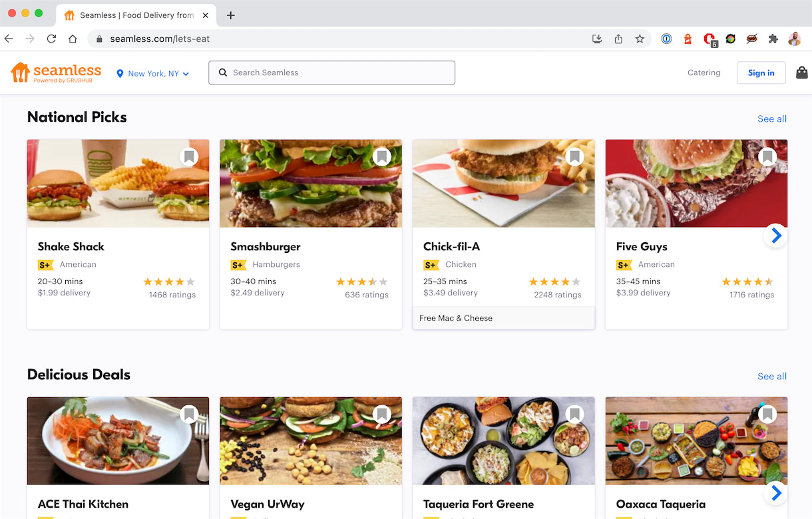Image resolution: width=812 pixels, height=519 pixels.
Task: Click the Smashburger S+ badge
Action: point(238,265)
